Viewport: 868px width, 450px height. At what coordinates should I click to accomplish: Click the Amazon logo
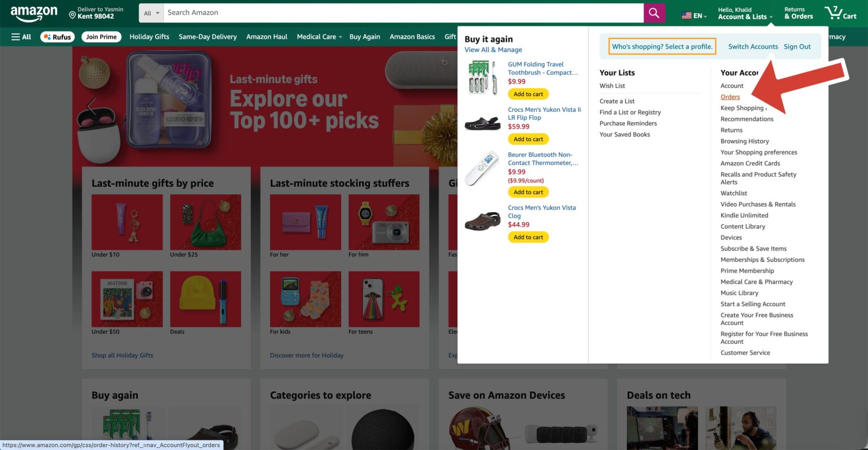pos(34,14)
